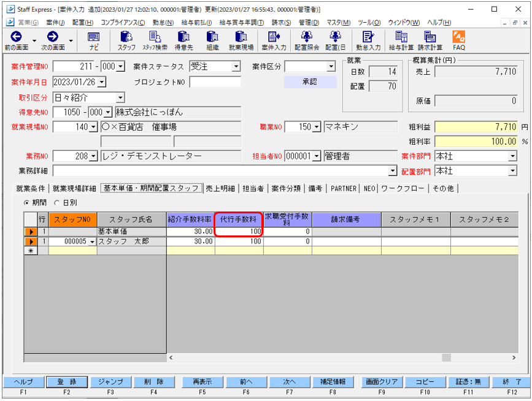The height and width of the screenshot is (401, 532).
Task: Open the 業務NO dropdown arrow
Action: (x=94, y=156)
